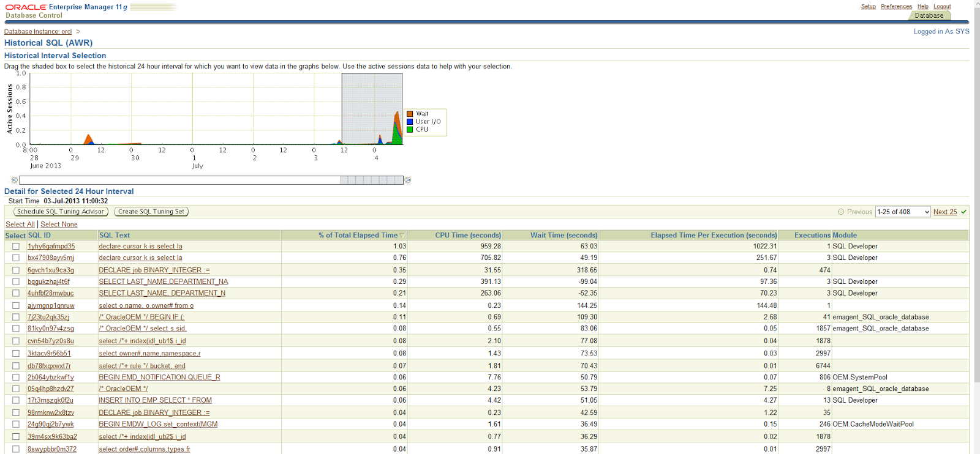Click the interval scrollbar thumb below the chart
Viewport: 980px width, 454px height.
tap(372, 180)
